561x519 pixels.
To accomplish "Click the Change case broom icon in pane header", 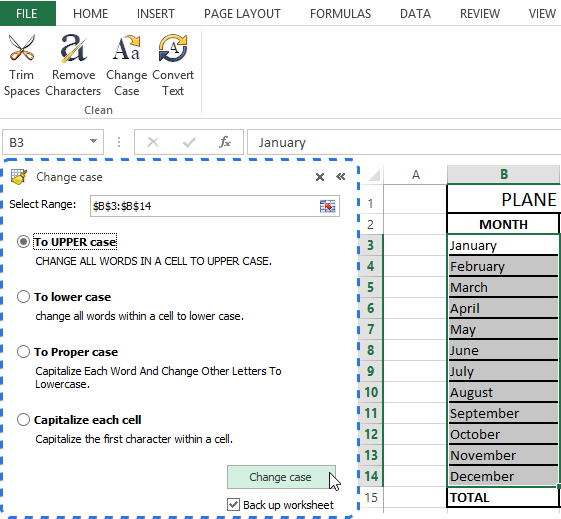I will 19,177.
